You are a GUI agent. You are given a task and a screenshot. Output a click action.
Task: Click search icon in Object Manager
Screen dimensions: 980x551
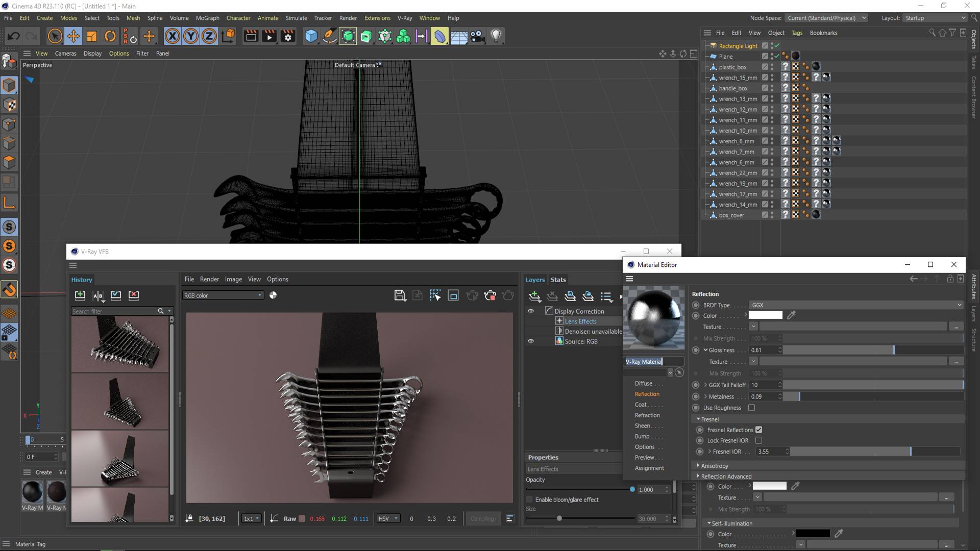[932, 33]
